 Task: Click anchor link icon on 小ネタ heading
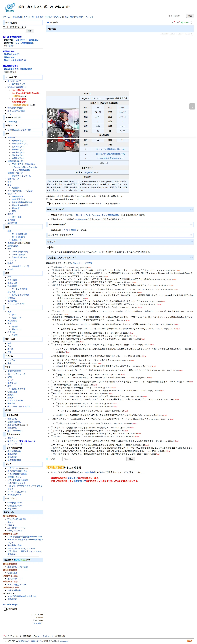click(x=191, y=242)
